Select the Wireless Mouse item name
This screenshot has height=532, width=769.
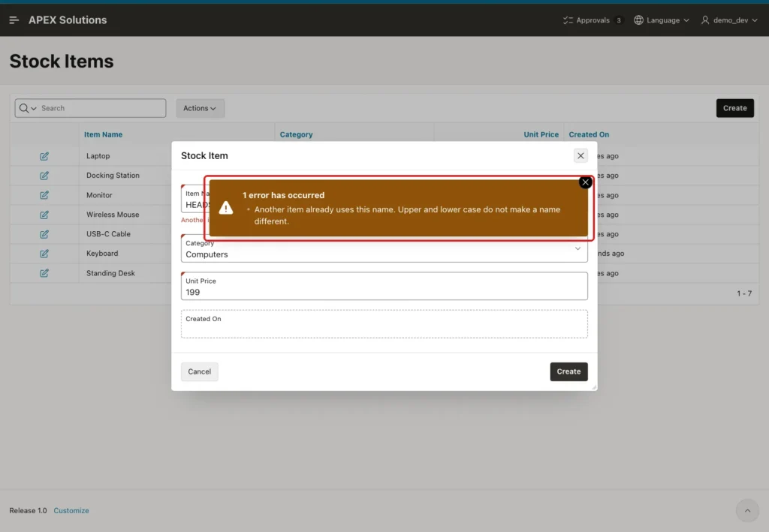(113, 215)
